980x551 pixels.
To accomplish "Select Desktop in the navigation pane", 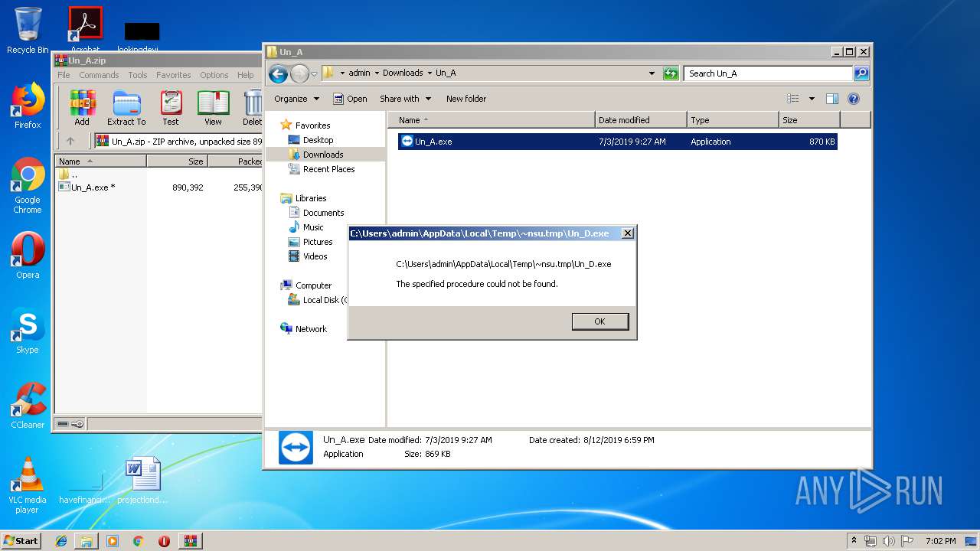I will (311, 140).
